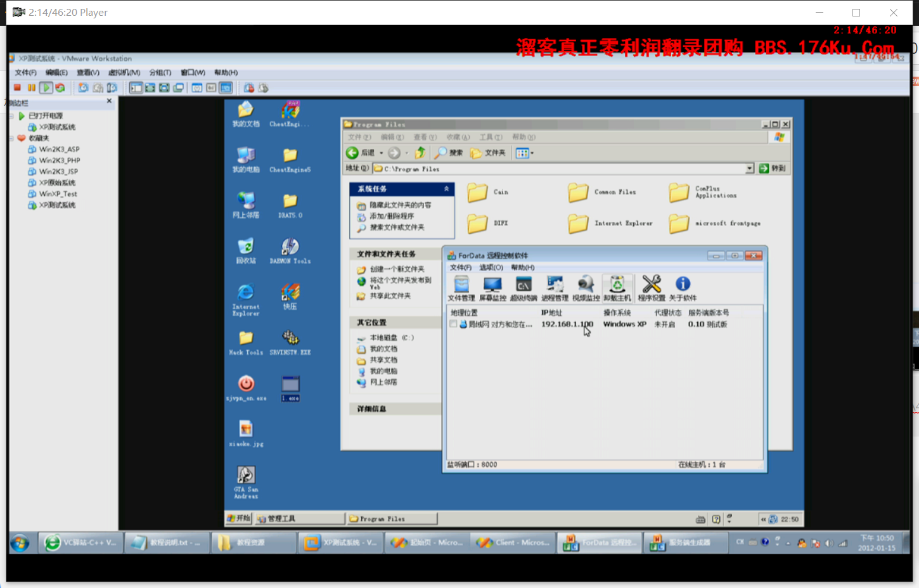Image resolution: width=919 pixels, height=588 pixels.
Task: Tick checkbox for host 192.168.1.100
Action: click(x=453, y=324)
